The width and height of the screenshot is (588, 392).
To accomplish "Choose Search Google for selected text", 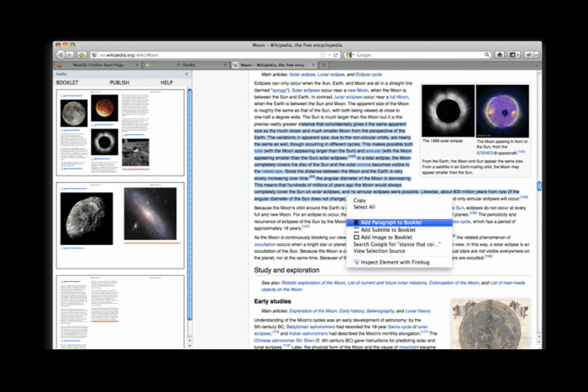I will click(399, 244).
